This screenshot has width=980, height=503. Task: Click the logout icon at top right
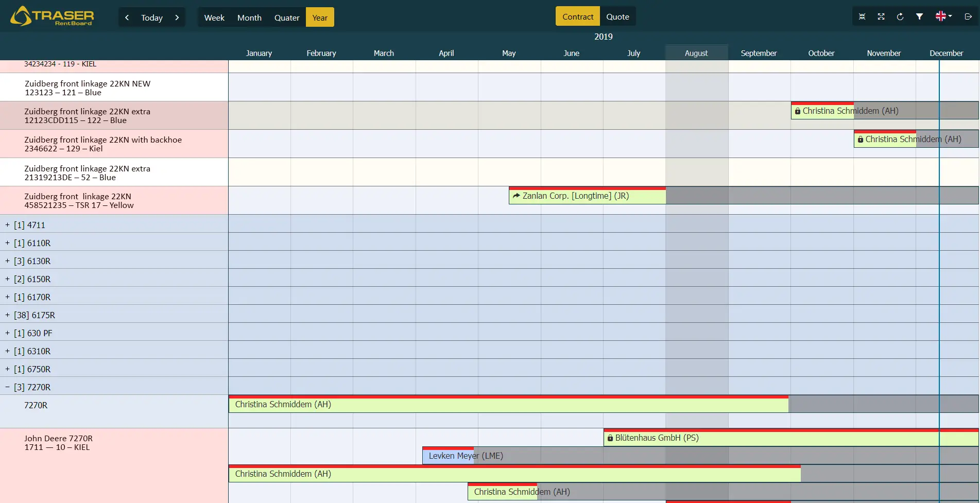[x=968, y=17]
